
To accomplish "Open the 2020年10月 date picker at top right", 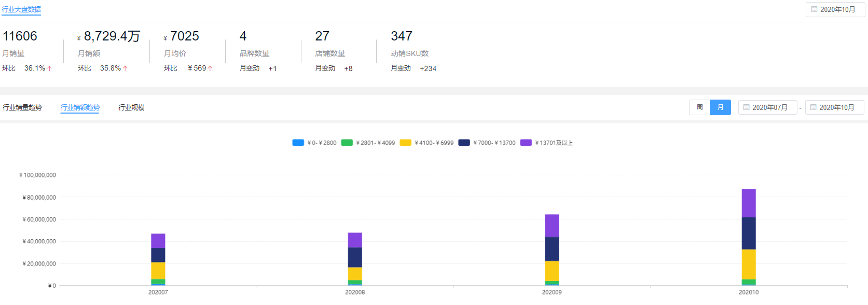I will pyautogui.click(x=835, y=9).
